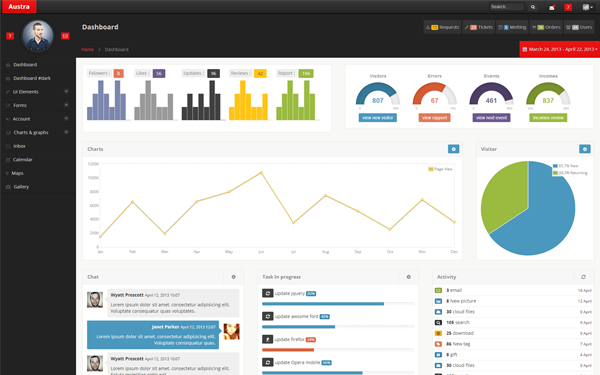Click the 105 search activity icon
The width and height of the screenshot is (600, 375).
438,322
